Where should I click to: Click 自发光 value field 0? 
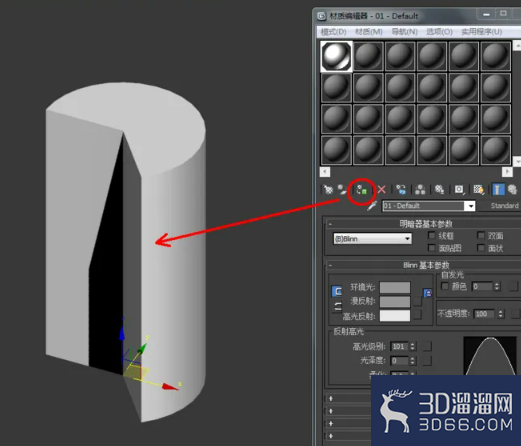[483, 286]
